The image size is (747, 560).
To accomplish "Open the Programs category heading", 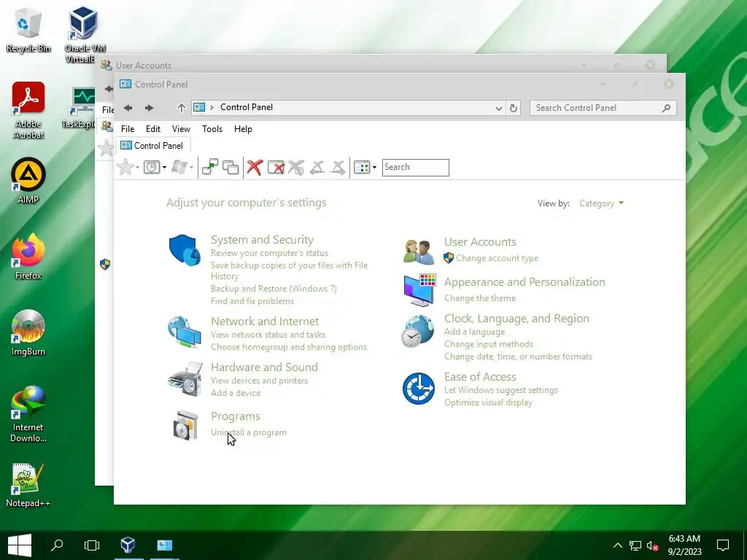I will click(236, 416).
